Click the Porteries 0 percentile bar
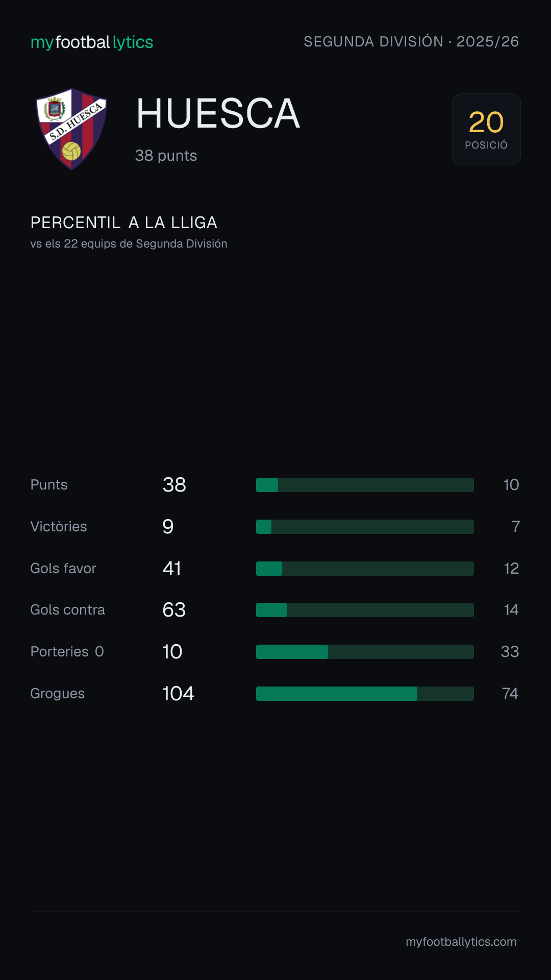This screenshot has height=980, width=551. [x=365, y=652]
